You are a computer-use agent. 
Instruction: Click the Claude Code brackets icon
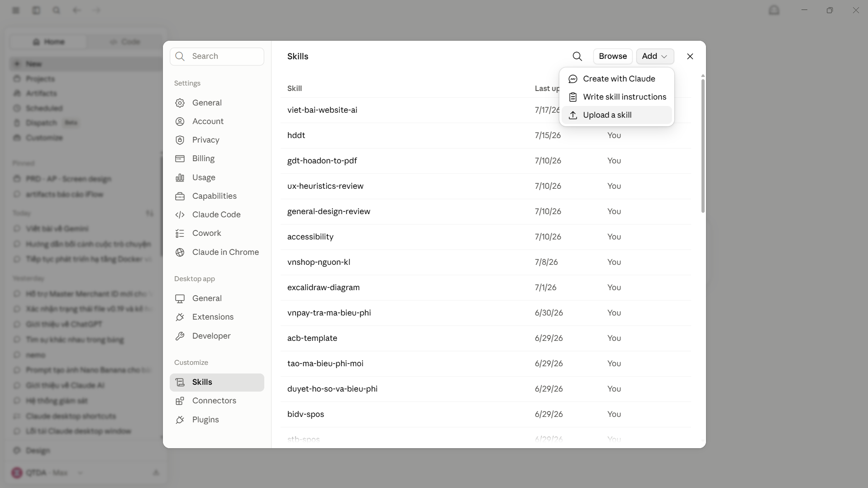click(180, 215)
